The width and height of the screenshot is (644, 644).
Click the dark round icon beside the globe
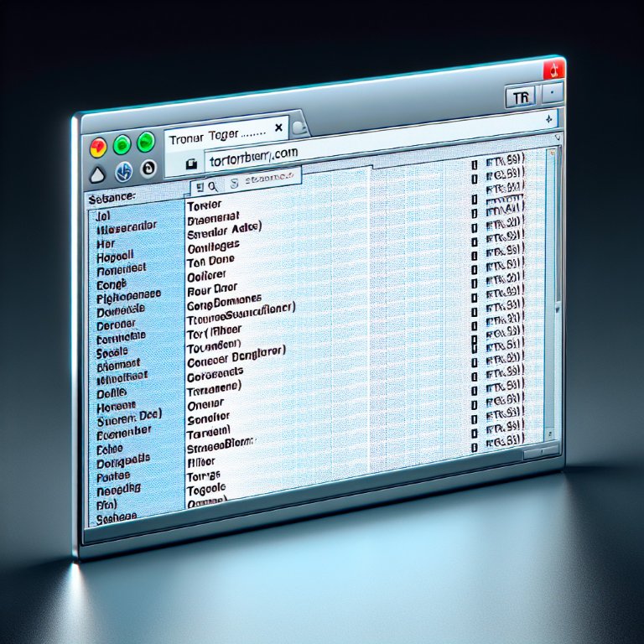(148, 169)
